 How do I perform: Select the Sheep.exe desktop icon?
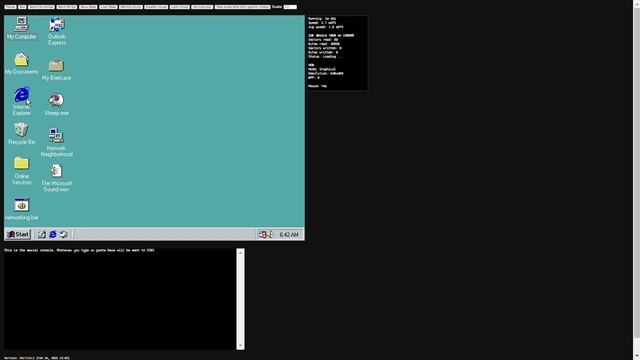[x=56, y=104]
